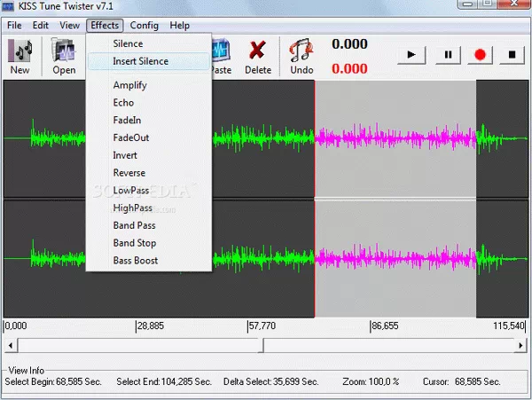
Task: Click the Open file toolbar icon
Action: click(64, 51)
